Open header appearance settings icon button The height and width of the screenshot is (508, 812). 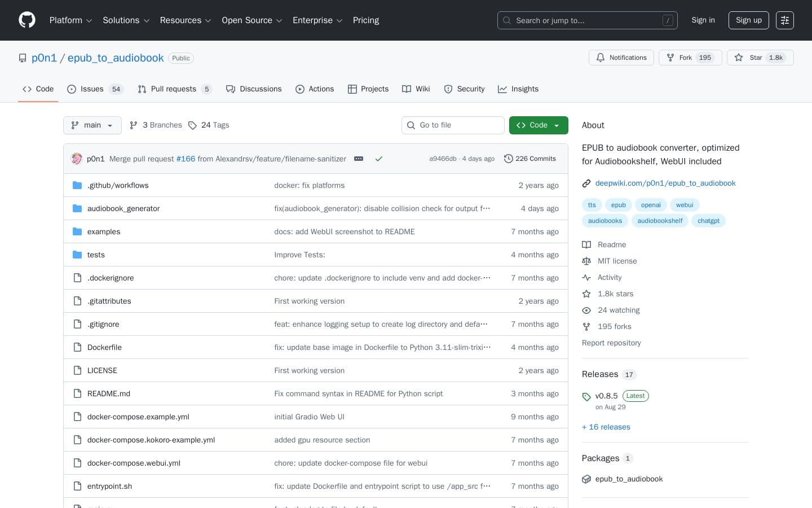click(784, 20)
